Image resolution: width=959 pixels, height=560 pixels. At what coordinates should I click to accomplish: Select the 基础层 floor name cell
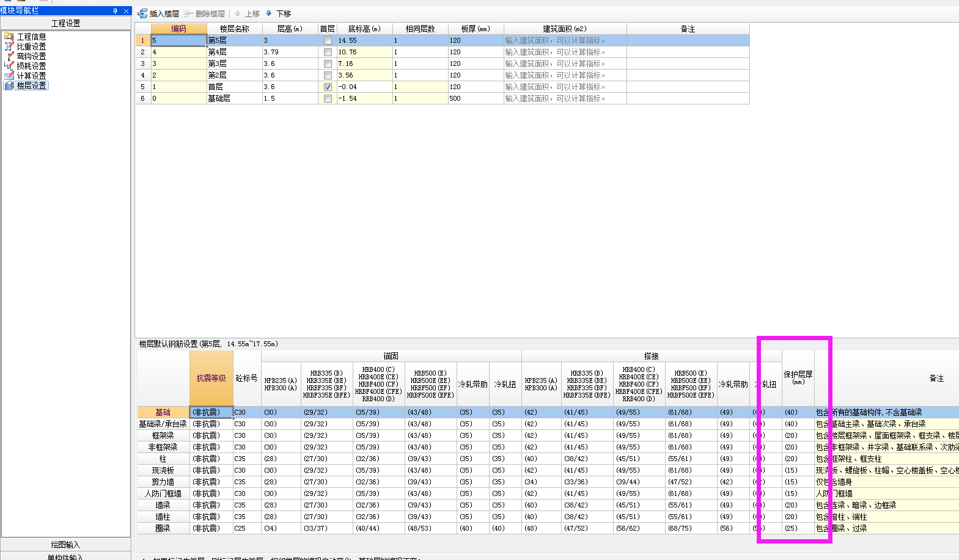[x=235, y=98]
